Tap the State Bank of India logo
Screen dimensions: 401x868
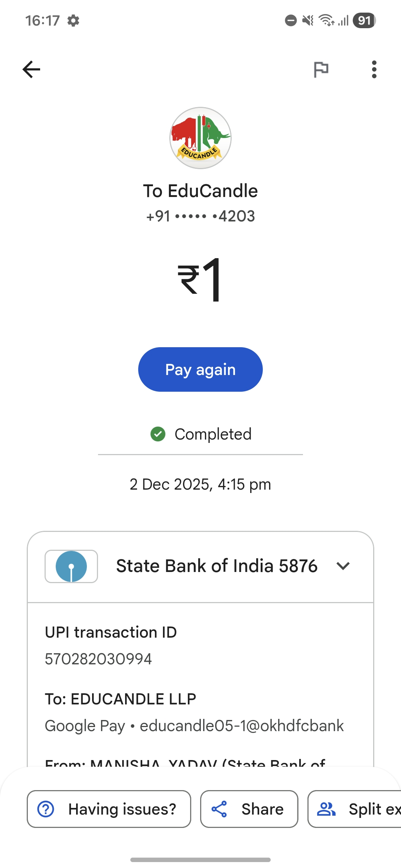pos(71,566)
